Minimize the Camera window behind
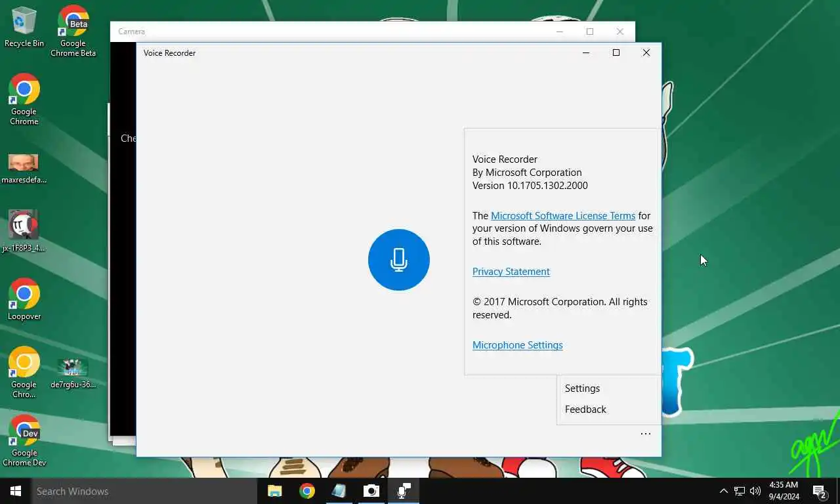The width and height of the screenshot is (840, 504). click(x=560, y=31)
